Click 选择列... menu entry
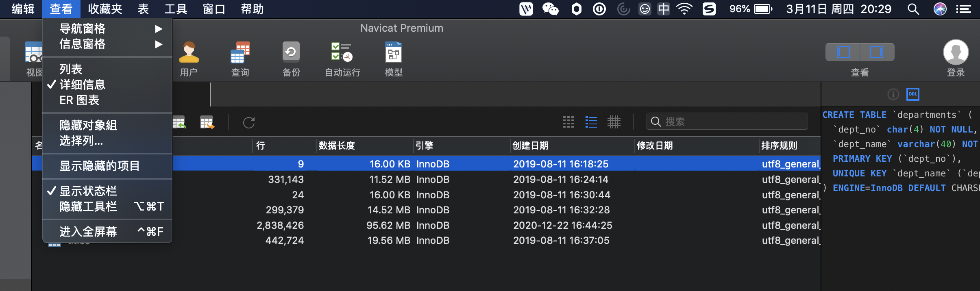 81,141
